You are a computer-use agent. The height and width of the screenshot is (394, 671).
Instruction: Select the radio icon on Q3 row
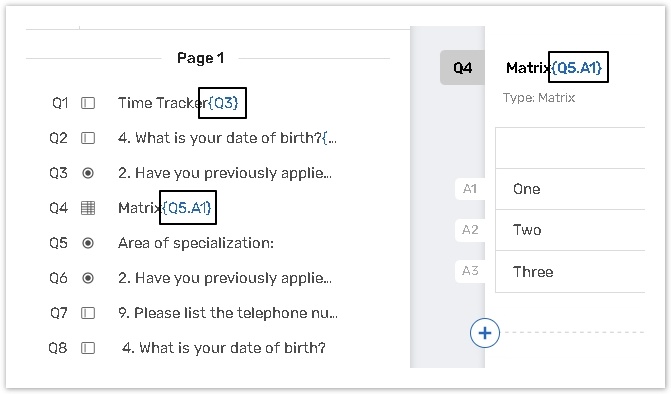click(x=88, y=173)
